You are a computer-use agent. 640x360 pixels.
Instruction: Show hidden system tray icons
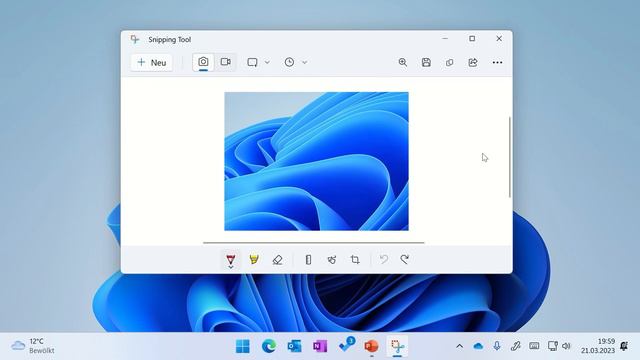[x=460, y=347]
